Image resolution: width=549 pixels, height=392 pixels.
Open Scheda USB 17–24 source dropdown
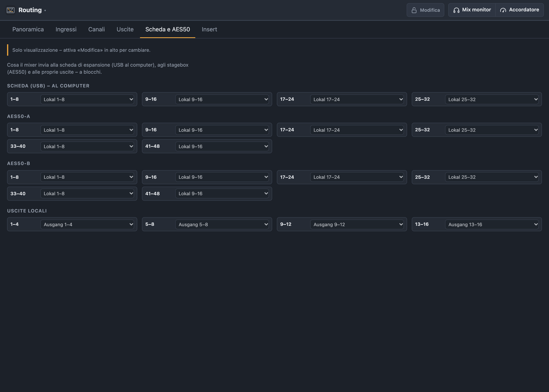click(357, 100)
